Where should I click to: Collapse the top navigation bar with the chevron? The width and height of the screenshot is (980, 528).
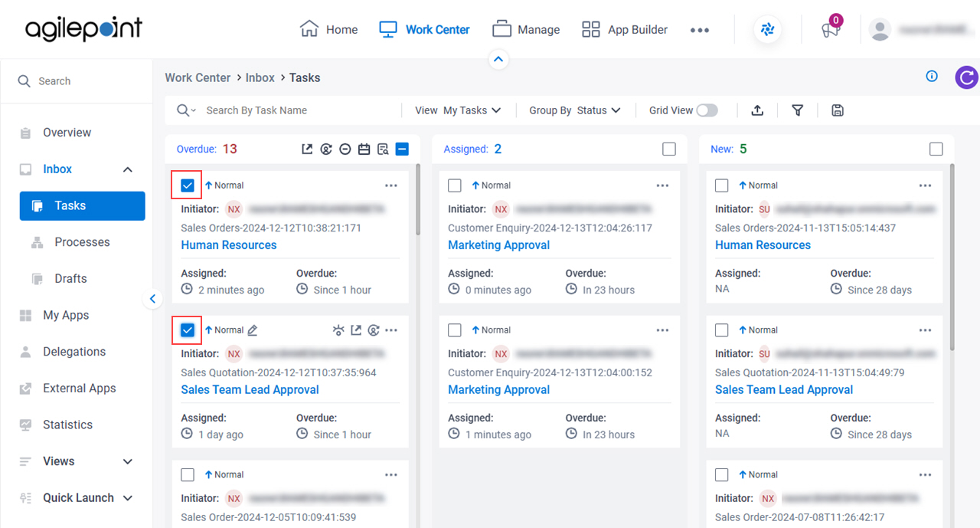point(498,59)
